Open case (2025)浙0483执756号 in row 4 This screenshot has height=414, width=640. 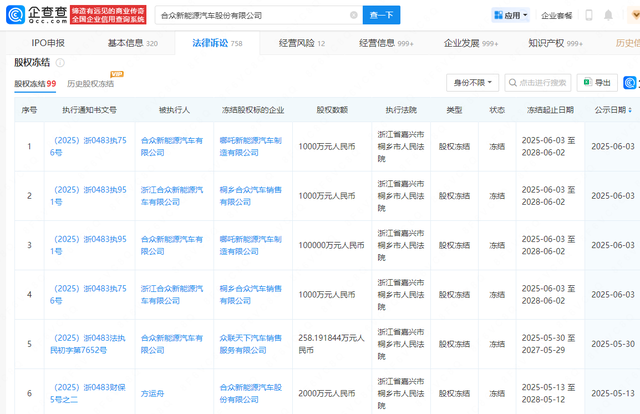click(x=88, y=294)
